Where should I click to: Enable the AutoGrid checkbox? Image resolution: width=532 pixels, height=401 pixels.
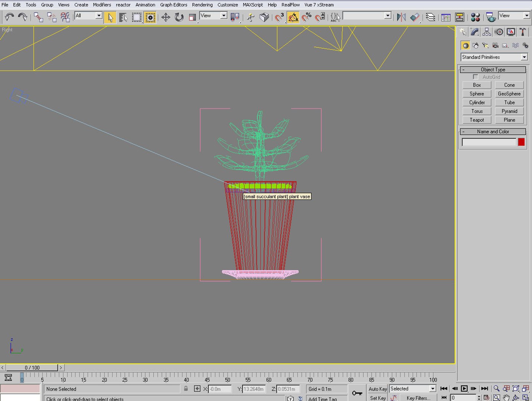pyautogui.click(x=475, y=77)
